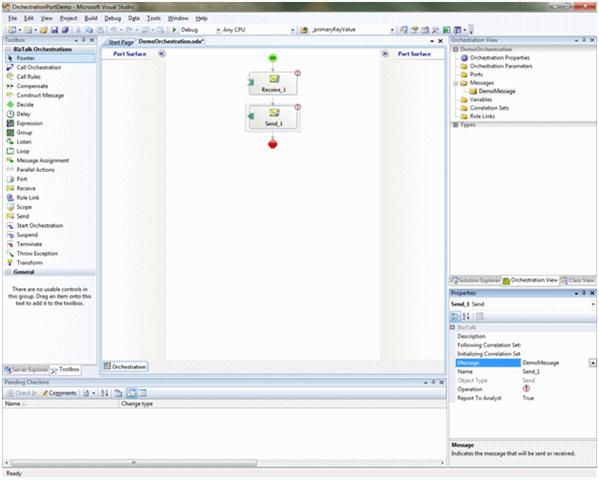Switch to the Server Explorer tab

tap(26, 370)
